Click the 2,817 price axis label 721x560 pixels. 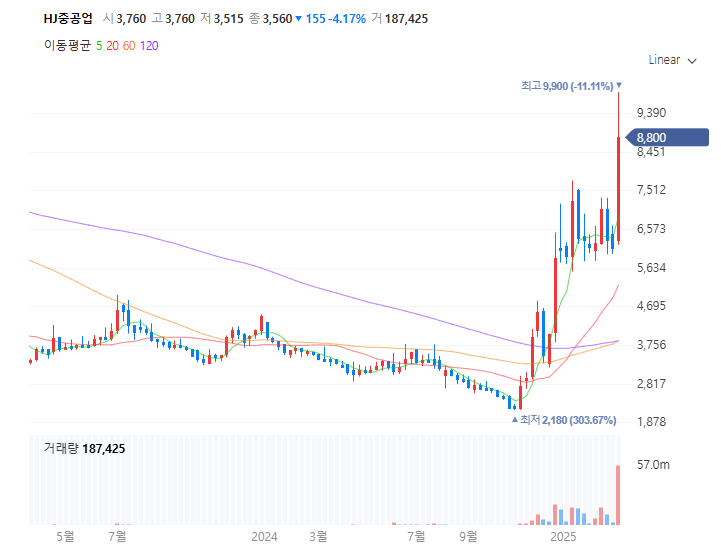tap(651, 383)
